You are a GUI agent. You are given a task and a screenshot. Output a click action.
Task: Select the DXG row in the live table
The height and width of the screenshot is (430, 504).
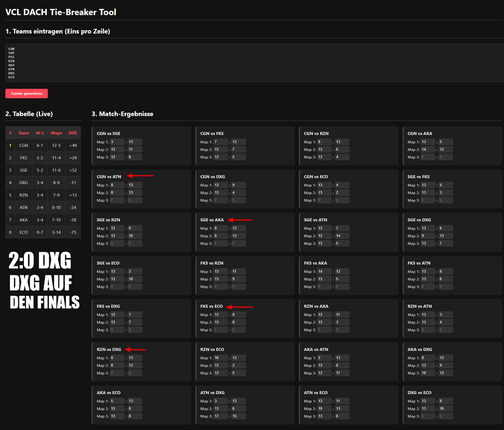(43, 182)
